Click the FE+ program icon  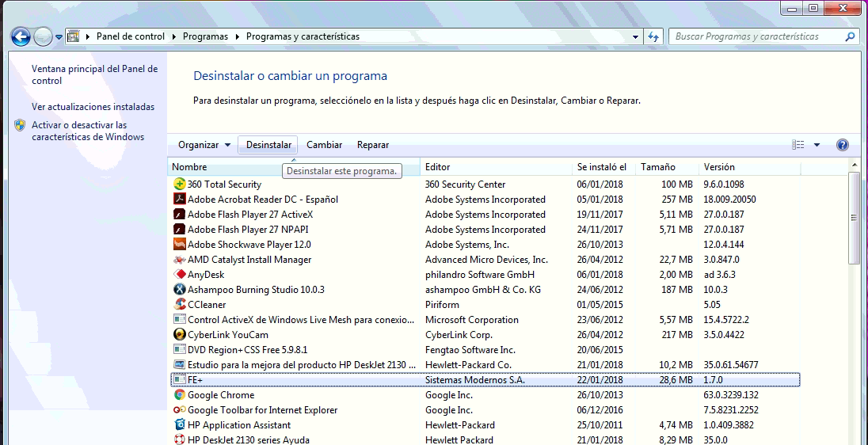(x=179, y=380)
